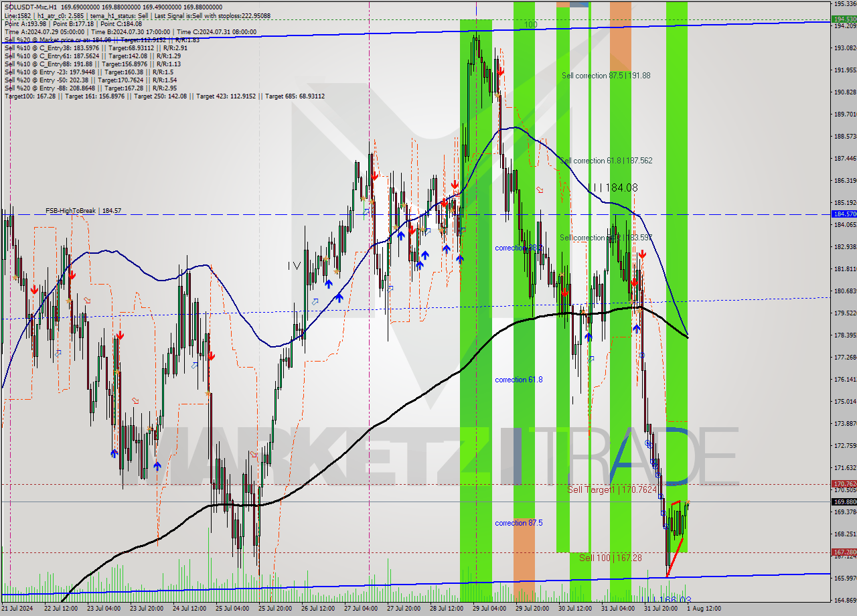
Task: Click 172.759 on the price axis
Action: [x=845, y=446]
